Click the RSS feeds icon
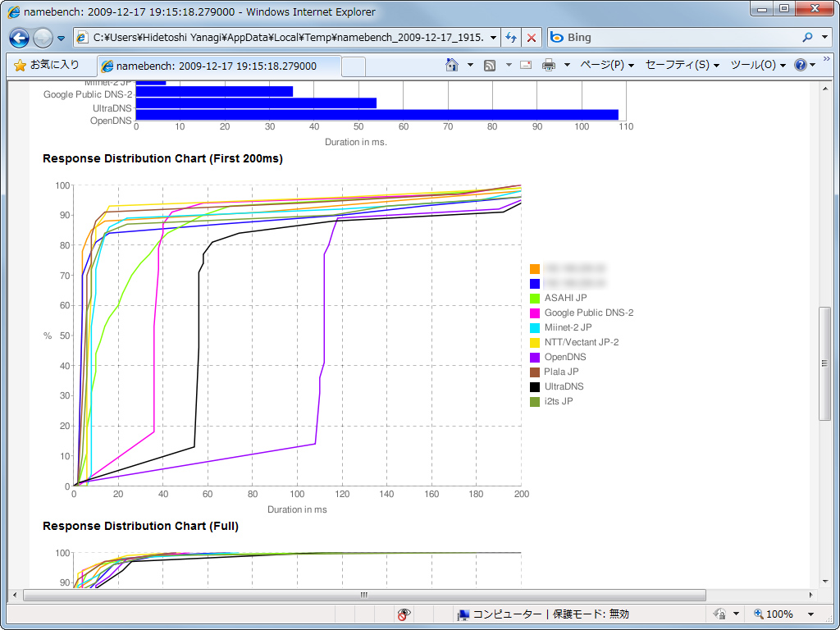Viewport: 840px width, 630px height. (x=490, y=66)
